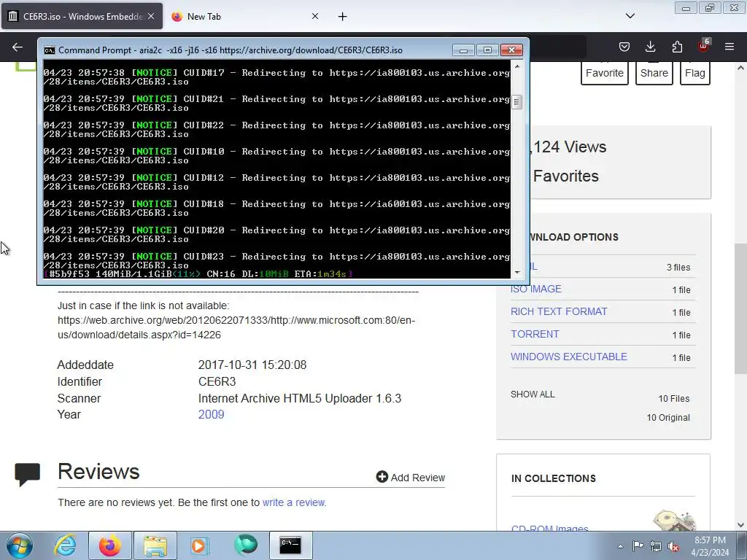This screenshot has width=747, height=560.
Task: Click the 10 Original files text
Action: (x=668, y=418)
